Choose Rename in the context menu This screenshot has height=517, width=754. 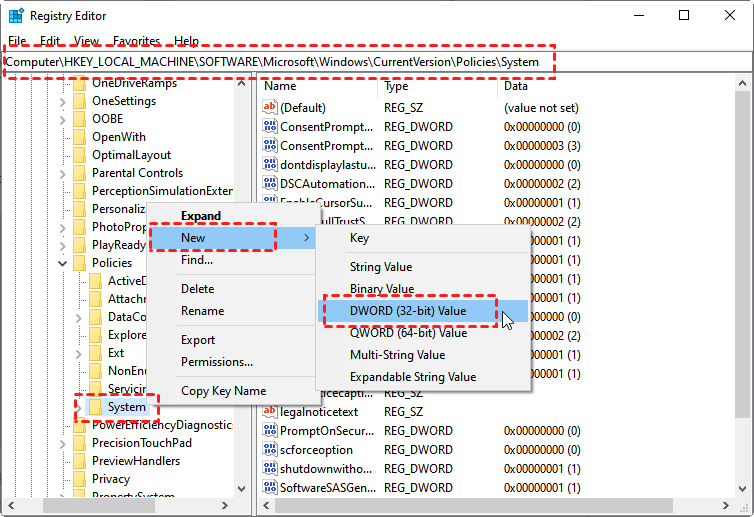(x=233, y=311)
